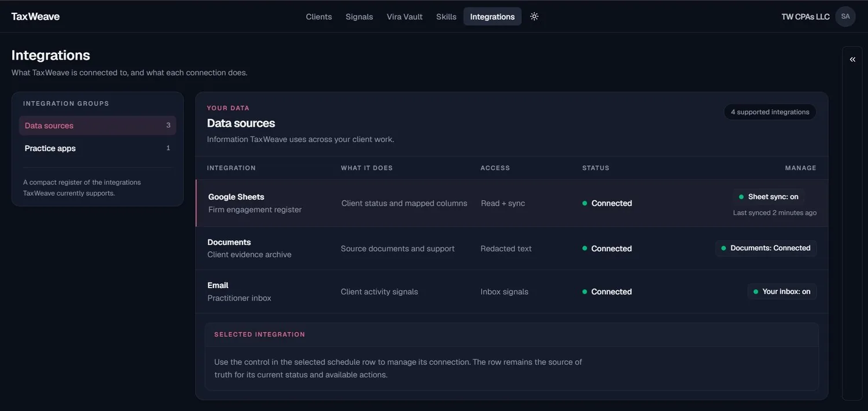Click the Redacted text access cell

(506, 248)
